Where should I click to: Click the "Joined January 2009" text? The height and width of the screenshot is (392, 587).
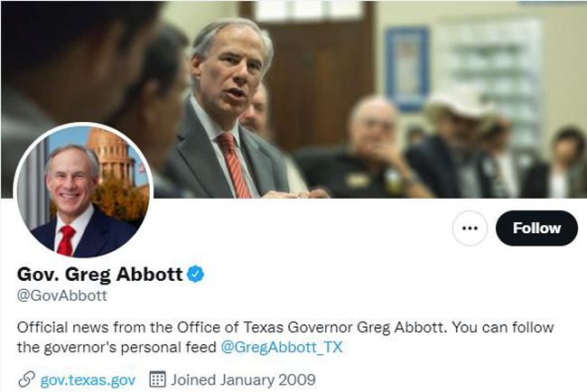click(x=243, y=379)
